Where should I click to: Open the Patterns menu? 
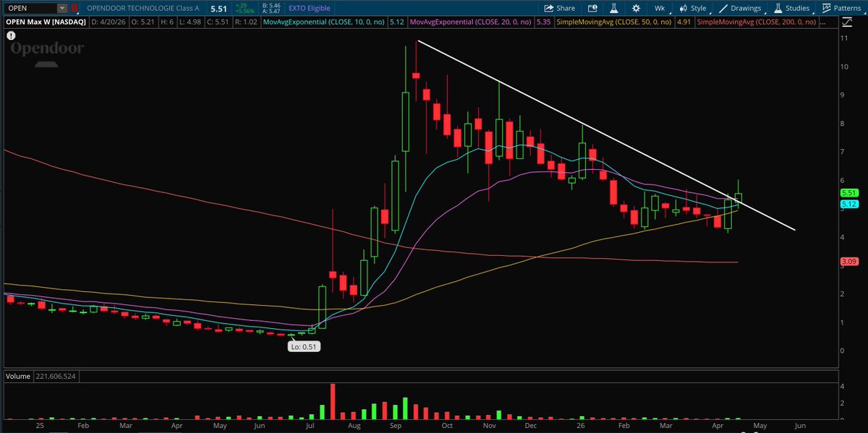click(x=841, y=8)
